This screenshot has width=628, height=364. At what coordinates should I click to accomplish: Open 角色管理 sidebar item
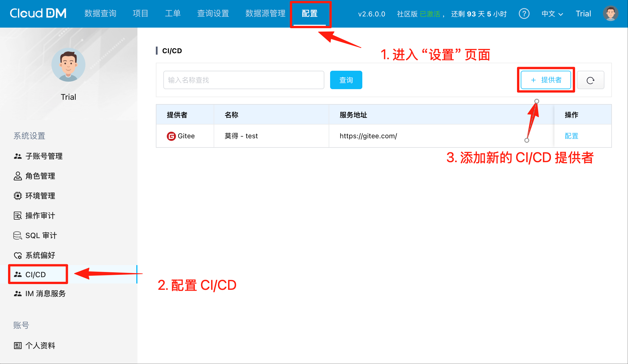40,176
